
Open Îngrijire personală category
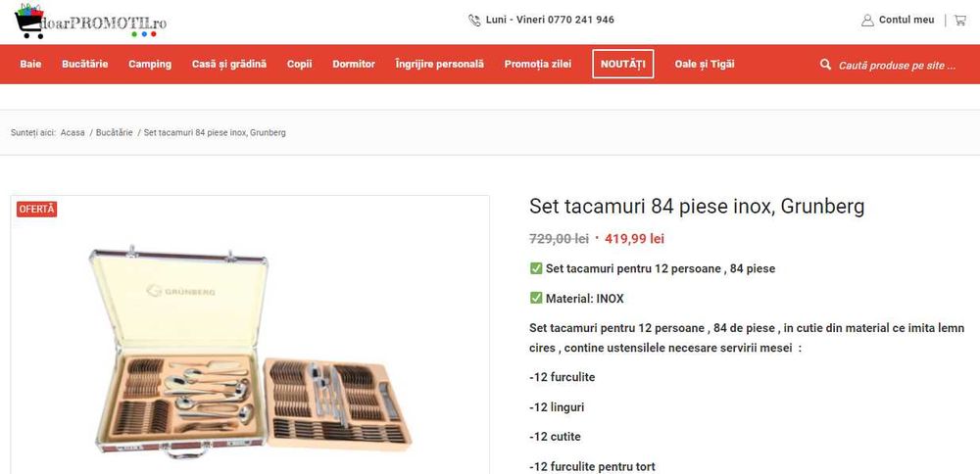tap(440, 65)
